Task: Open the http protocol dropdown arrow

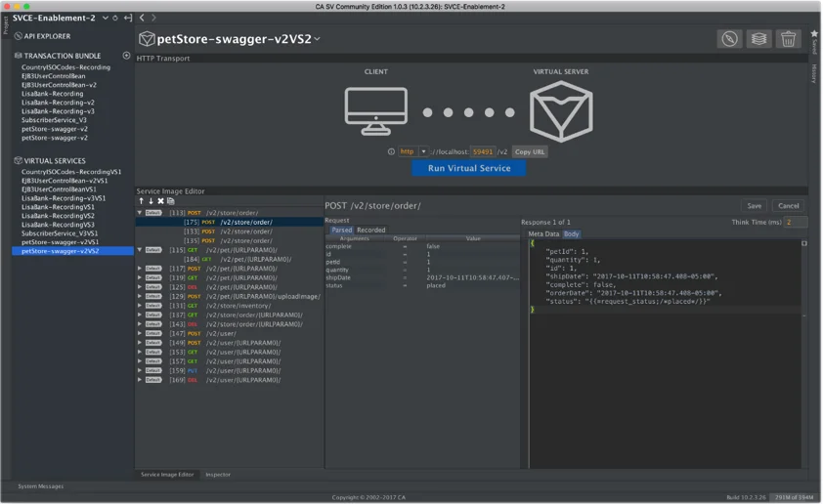Action: pos(423,152)
